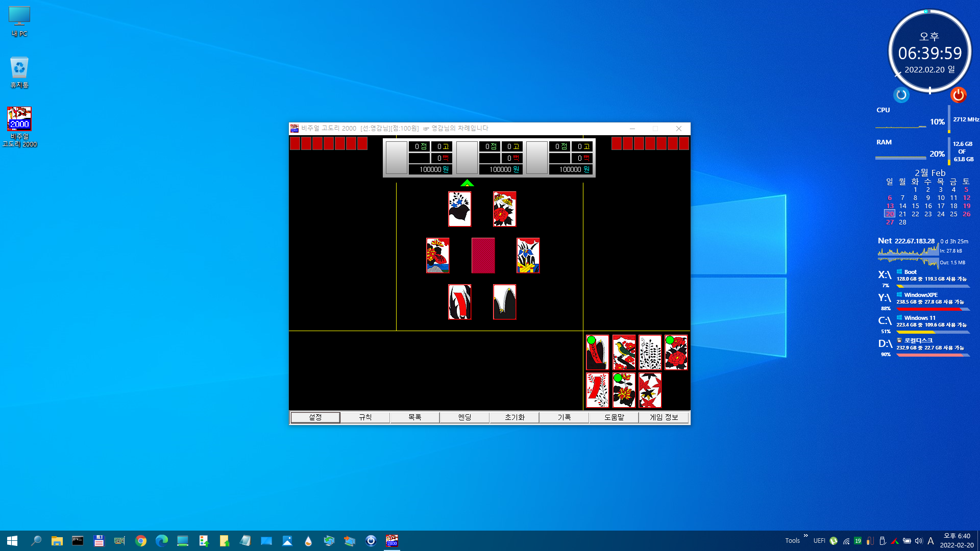Select the black pampas hill field card

(504, 302)
